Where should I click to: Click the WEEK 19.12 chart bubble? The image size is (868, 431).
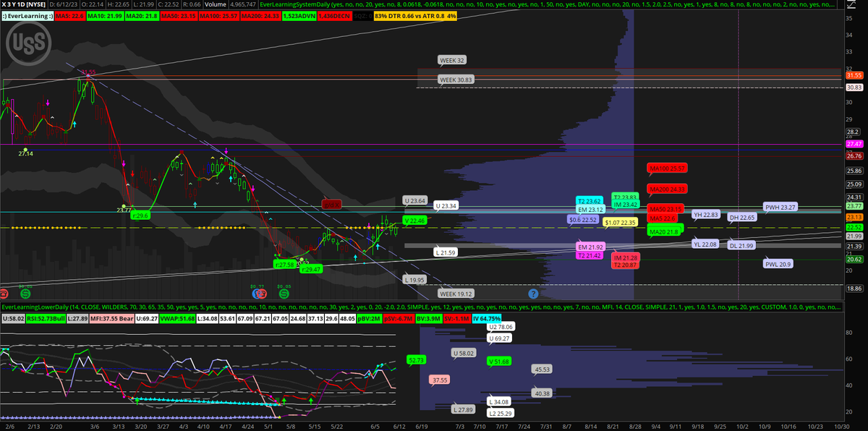(x=456, y=294)
